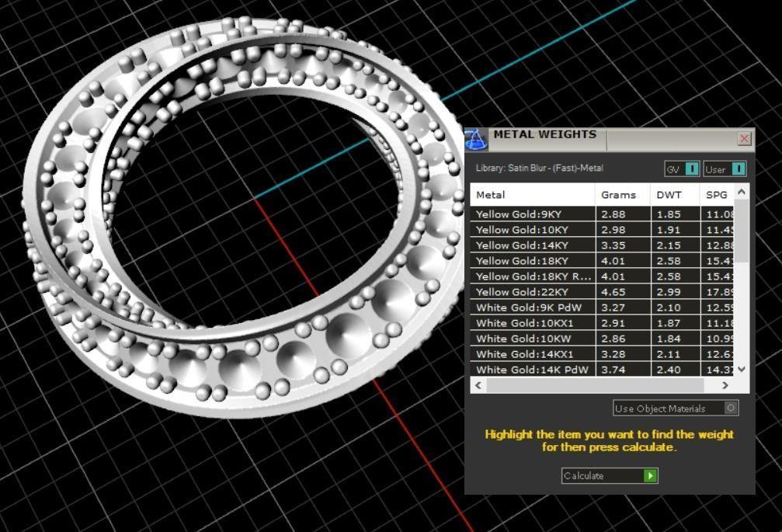
Task: Select the Yellow Gold:14KY row
Action: pos(602,245)
